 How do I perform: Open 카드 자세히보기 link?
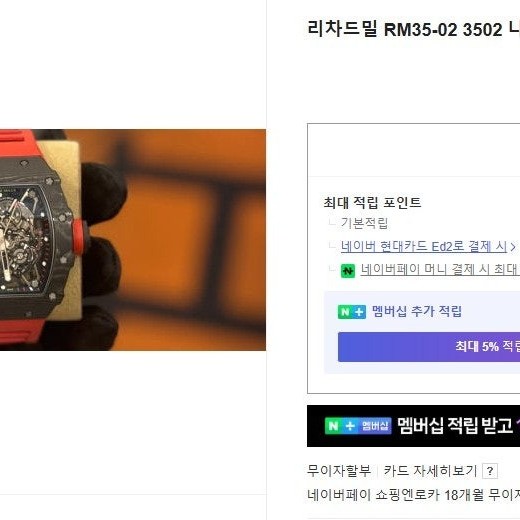tap(430, 471)
